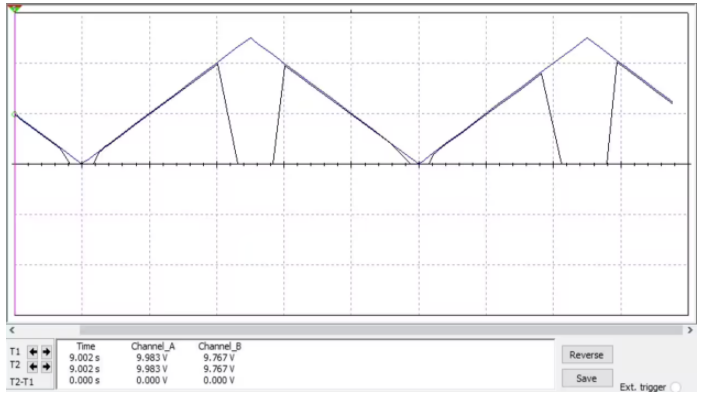
Task: Select the Ext. trigger radio button
Action: coord(675,387)
